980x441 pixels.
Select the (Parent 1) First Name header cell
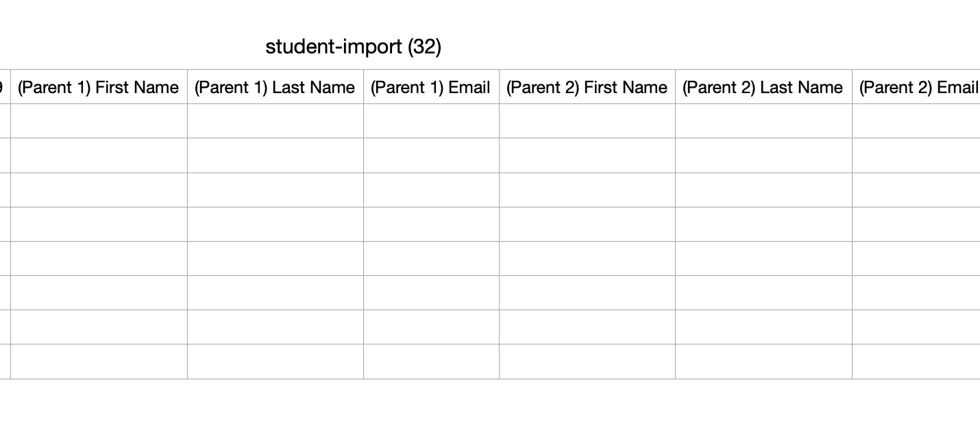click(99, 87)
